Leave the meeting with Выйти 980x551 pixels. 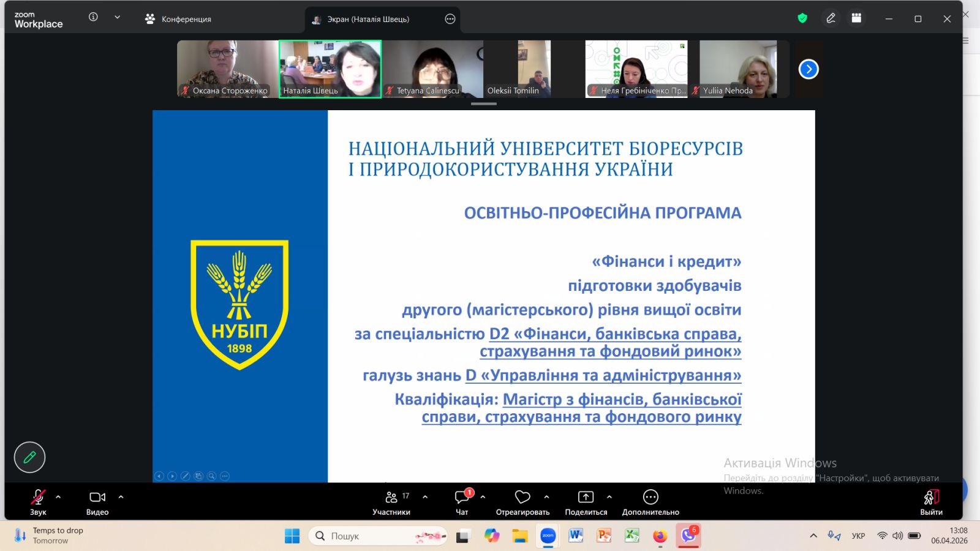click(931, 502)
